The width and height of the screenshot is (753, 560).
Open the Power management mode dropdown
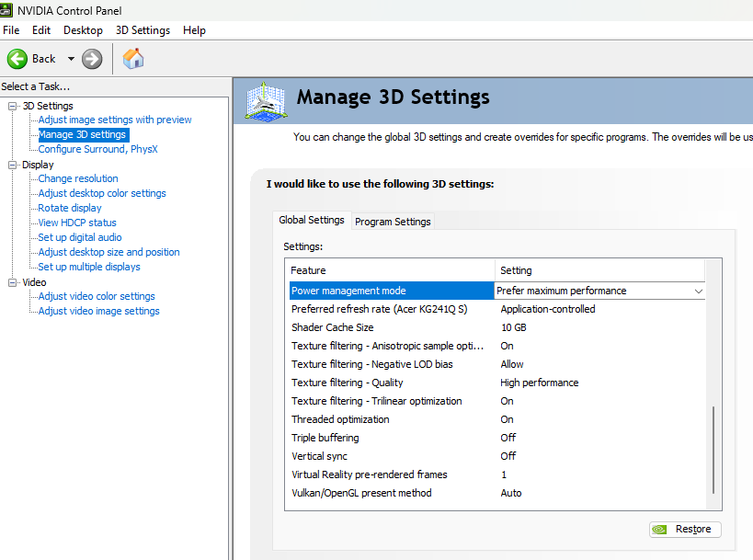point(698,291)
